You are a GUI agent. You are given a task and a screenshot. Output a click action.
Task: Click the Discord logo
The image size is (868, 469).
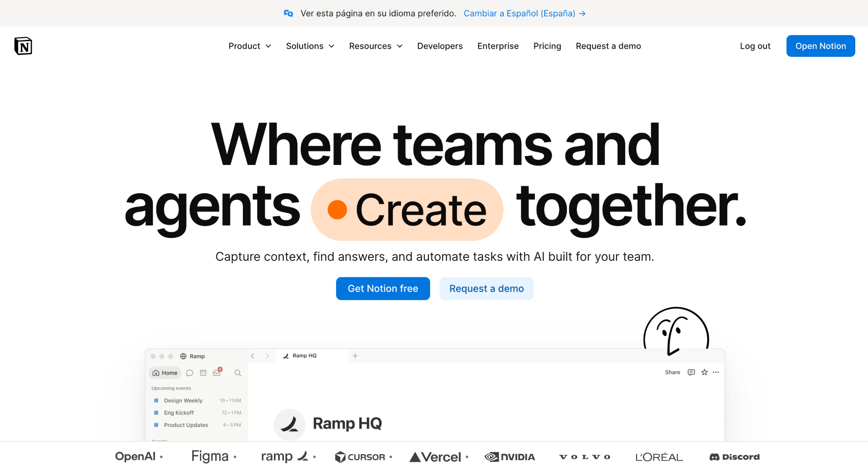734,457
